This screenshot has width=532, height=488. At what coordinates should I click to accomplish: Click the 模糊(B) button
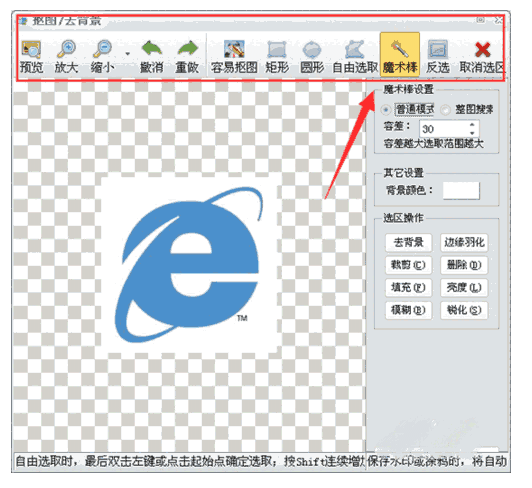tap(408, 310)
